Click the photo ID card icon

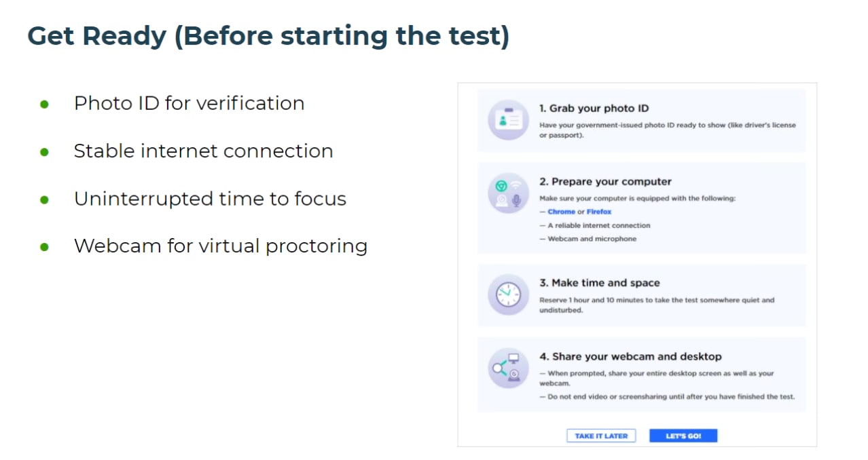[508, 120]
